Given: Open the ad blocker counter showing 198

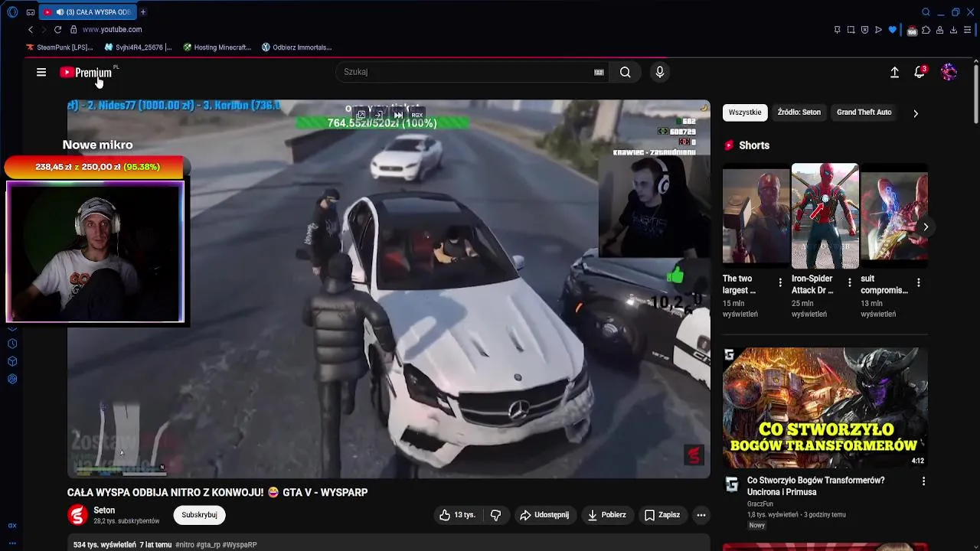Looking at the screenshot, I should point(911,31).
